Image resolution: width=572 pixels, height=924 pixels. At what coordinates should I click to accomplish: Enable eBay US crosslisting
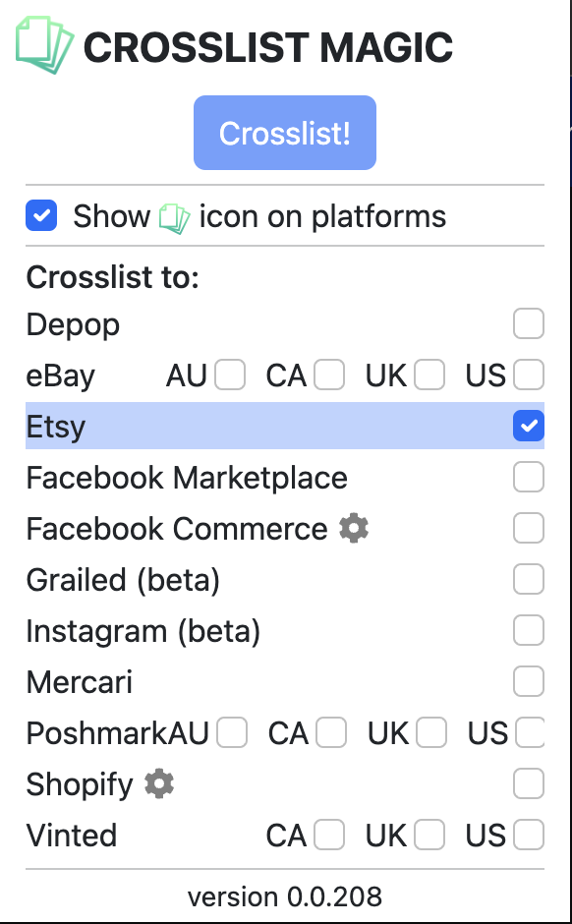point(529,375)
